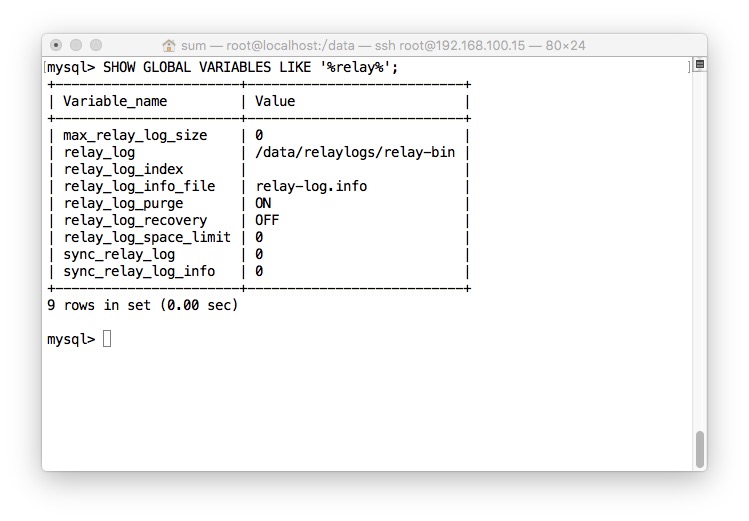
Task: Click the '9 rows in set (0.00 sec)' line
Action: (x=142, y=305)
